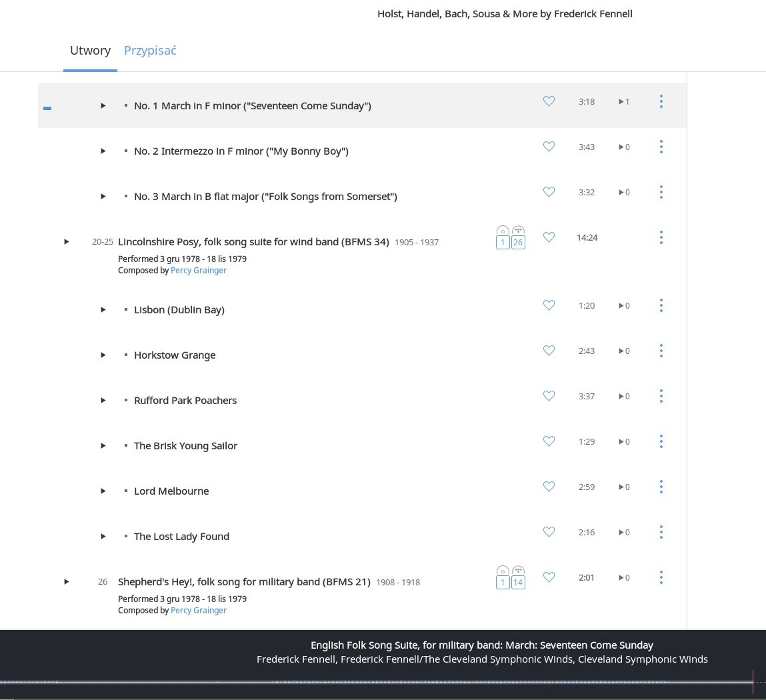Viewport: 766px width, 700px height.
Task: Play The Brisk Young Sailor
Action: click(103, 445)
